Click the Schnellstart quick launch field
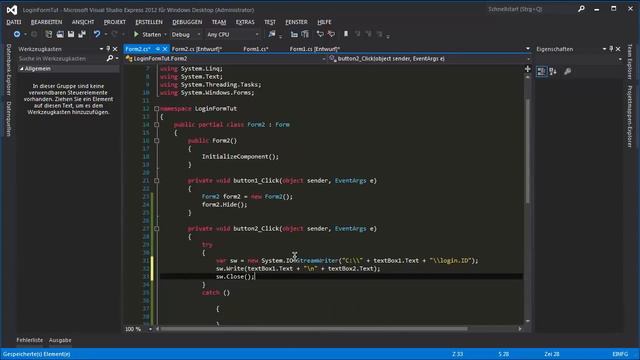 (531, 9)
